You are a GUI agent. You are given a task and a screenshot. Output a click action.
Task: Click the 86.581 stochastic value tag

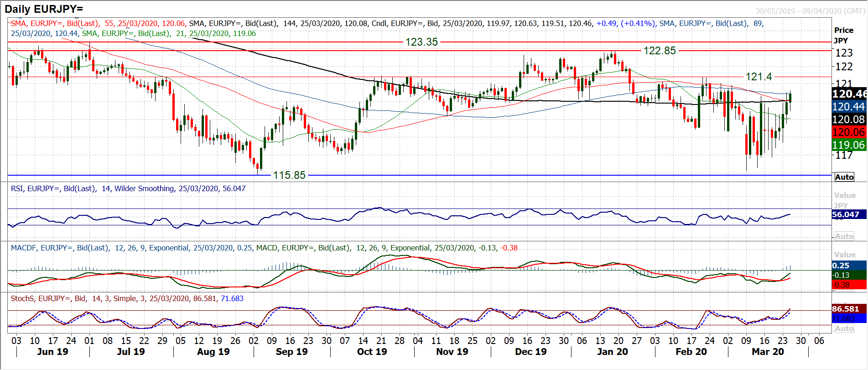849,309
